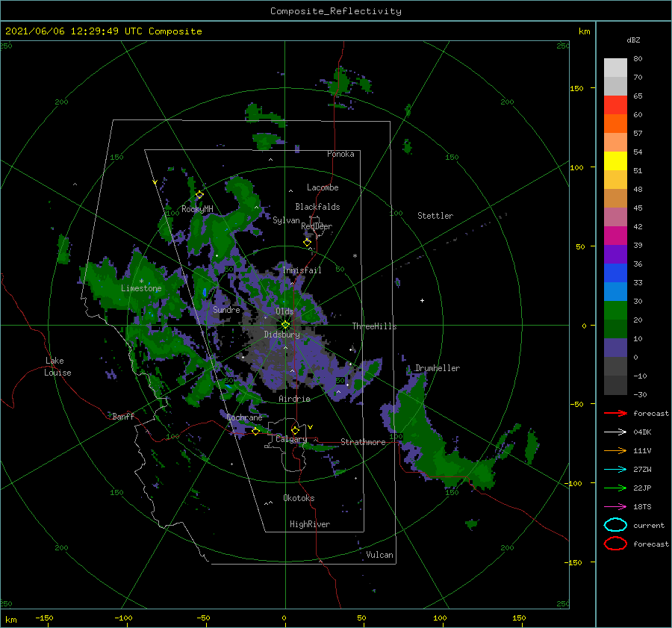Screen dimensions: 672x628
Task: Click the yellow diamond at radar center
Action: coord(285,325)
